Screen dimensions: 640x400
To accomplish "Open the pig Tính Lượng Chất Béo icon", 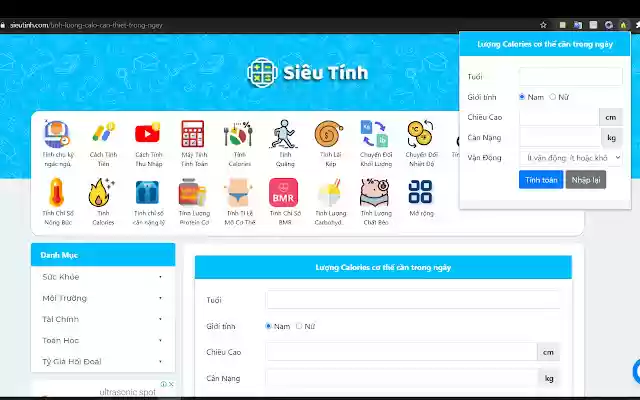I will (375, 192).
